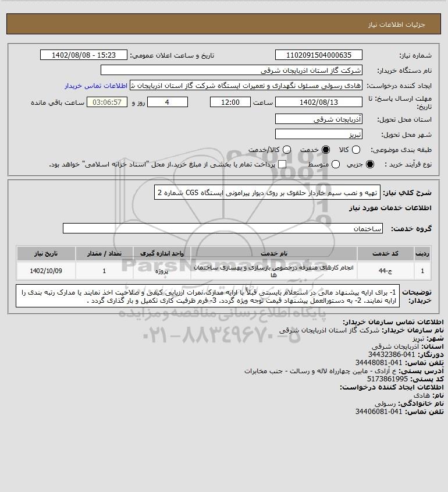This screenshot has width=448, height=492.
Task: Click the واحد اندازه گیری column header
Action: pyautogui.click(x=162, y=253)
